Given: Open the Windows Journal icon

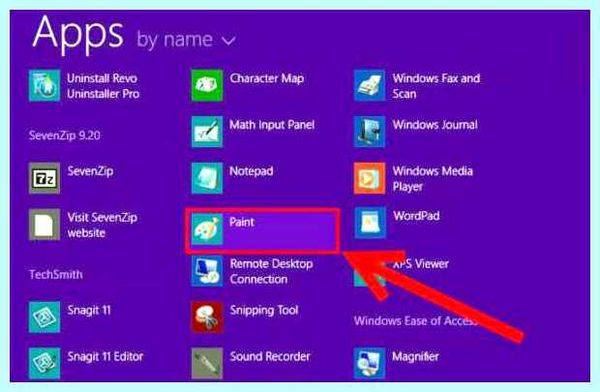Looking at the screenshot, I should click(x=369, y=131).
